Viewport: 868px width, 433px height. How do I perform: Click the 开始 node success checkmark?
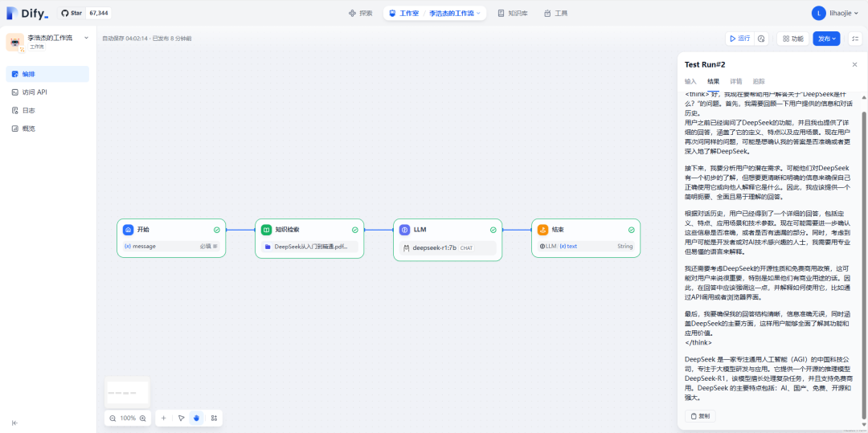click(216, 230)
